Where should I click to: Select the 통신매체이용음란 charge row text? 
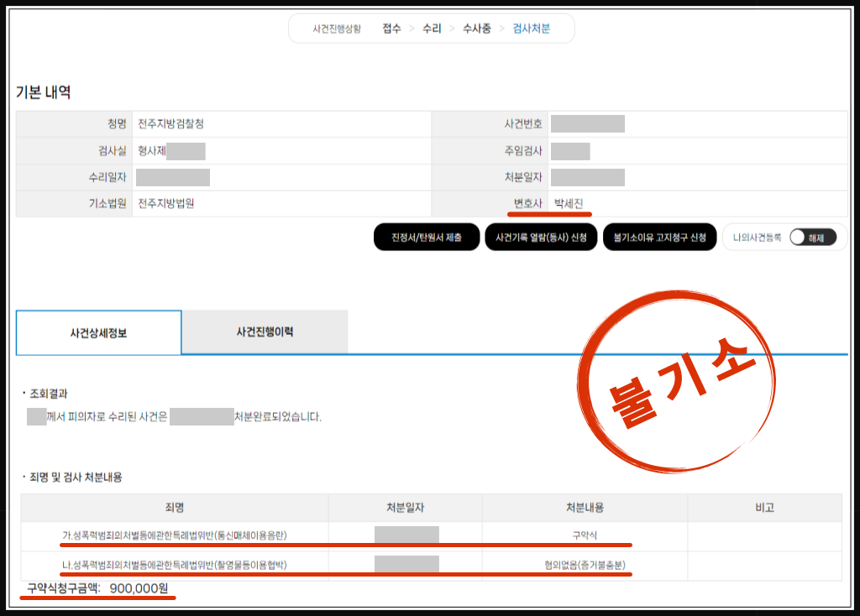point(180,535)
